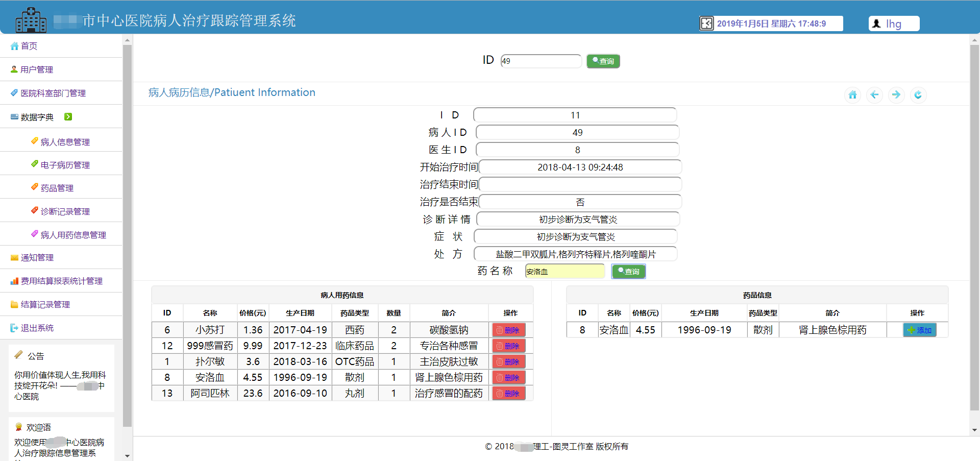Delete the 小苏打 medication row
The height and width of the screenshot is (461, 980).
[x=508, y=330]
